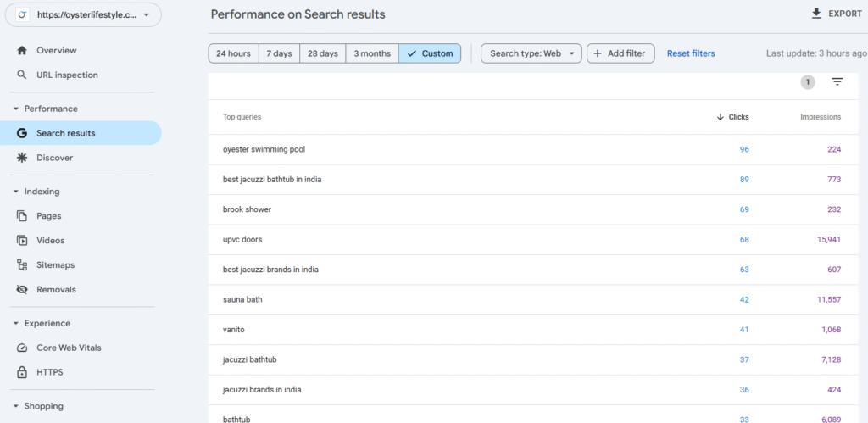Open the Search type: Web dropdown
The height and width of the screenshot is (423, 868).
coord(531,53)
